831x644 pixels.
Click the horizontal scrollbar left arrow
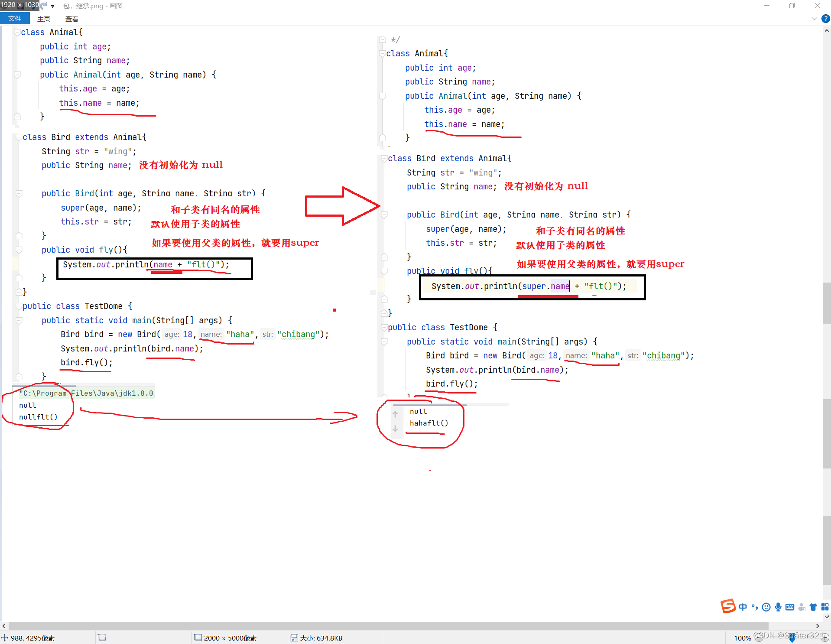4,626
